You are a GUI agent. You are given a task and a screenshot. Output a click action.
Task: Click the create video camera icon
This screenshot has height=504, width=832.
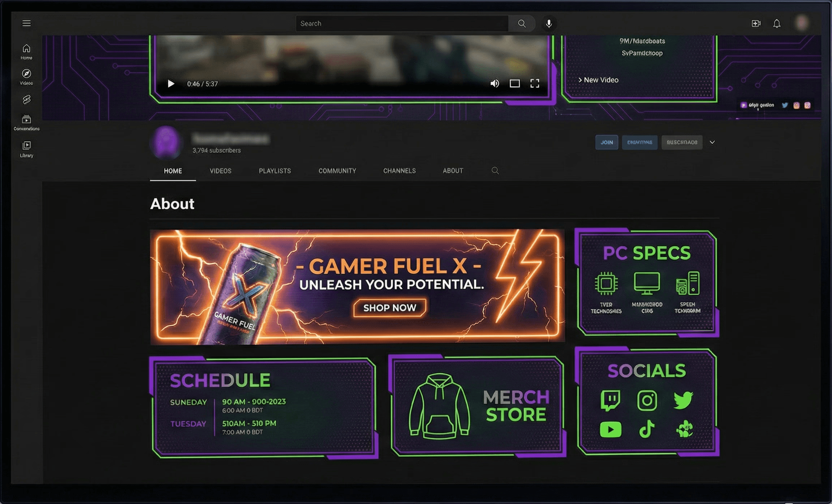756,24
